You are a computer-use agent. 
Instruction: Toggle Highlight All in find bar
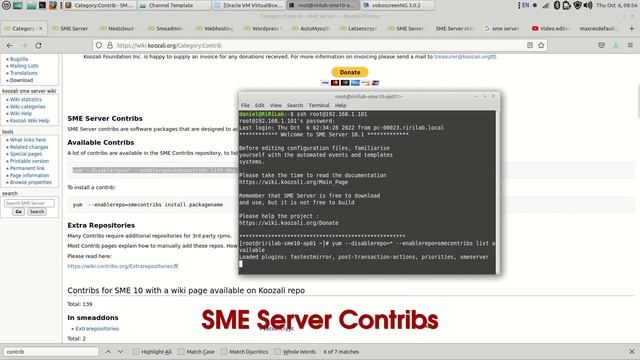coord(152,351)
